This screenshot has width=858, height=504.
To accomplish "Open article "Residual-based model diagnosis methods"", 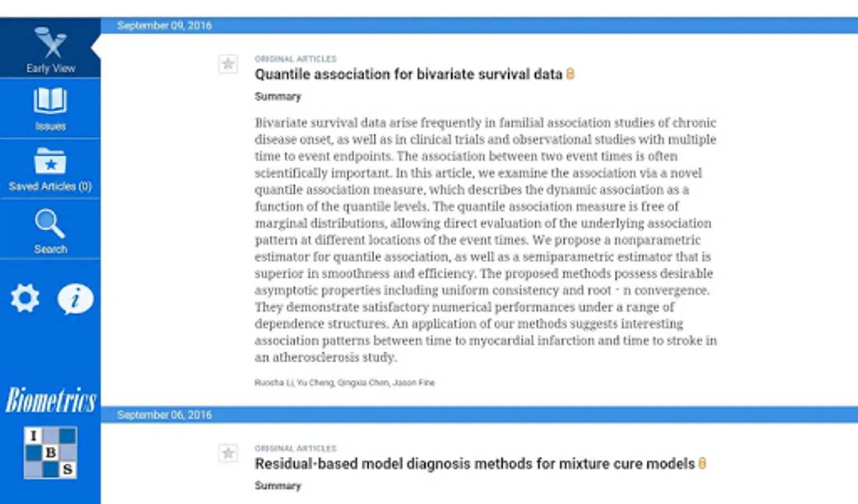I will (474, 464).
